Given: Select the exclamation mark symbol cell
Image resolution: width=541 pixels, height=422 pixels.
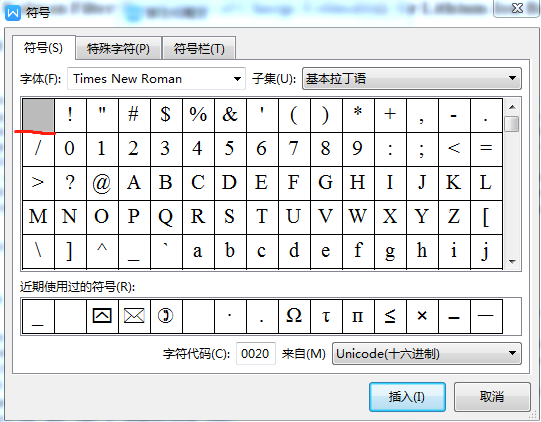Looking at the screenshot, I should [70, 115].
